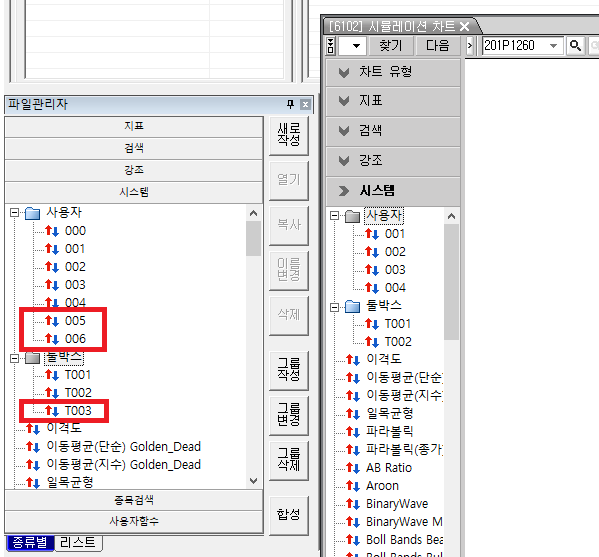Open the 사용자함수 category in 파일관리자
Screen dimensions: 599x557
coord(134,521)
